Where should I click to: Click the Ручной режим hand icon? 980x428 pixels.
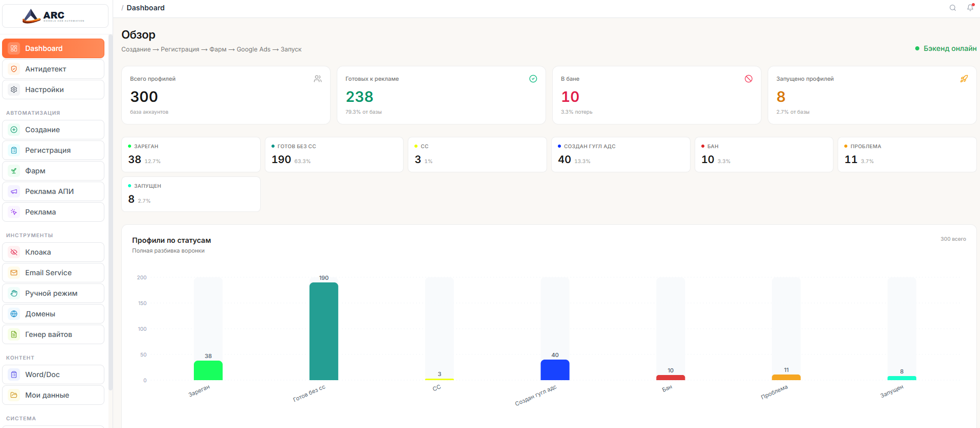point(14,293)
